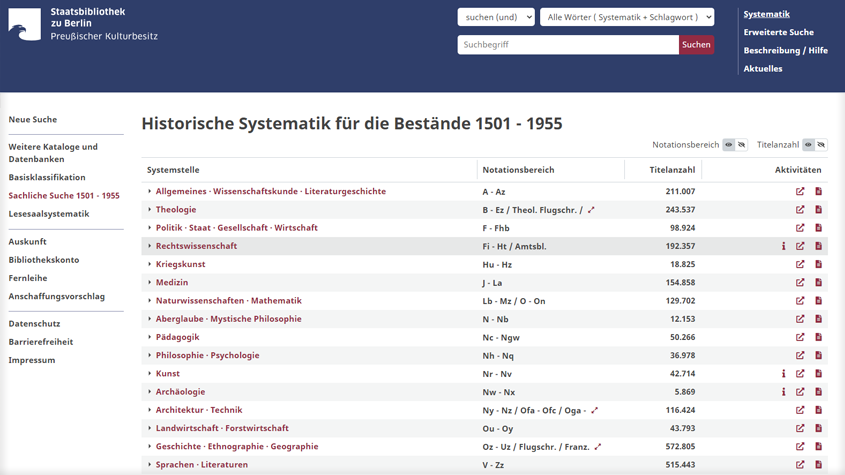The width and height of the screenshot is (845, 475).
Task: Show info icon for Archäologie row
Action: (x=784, y=392)
